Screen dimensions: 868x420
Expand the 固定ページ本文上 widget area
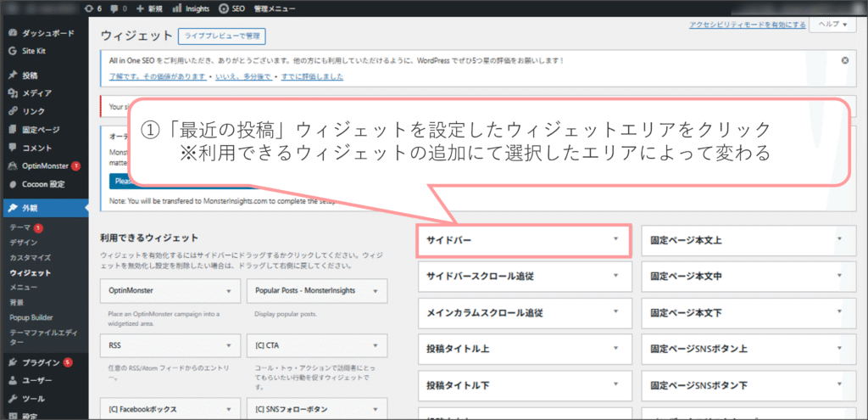pos(838,240)
